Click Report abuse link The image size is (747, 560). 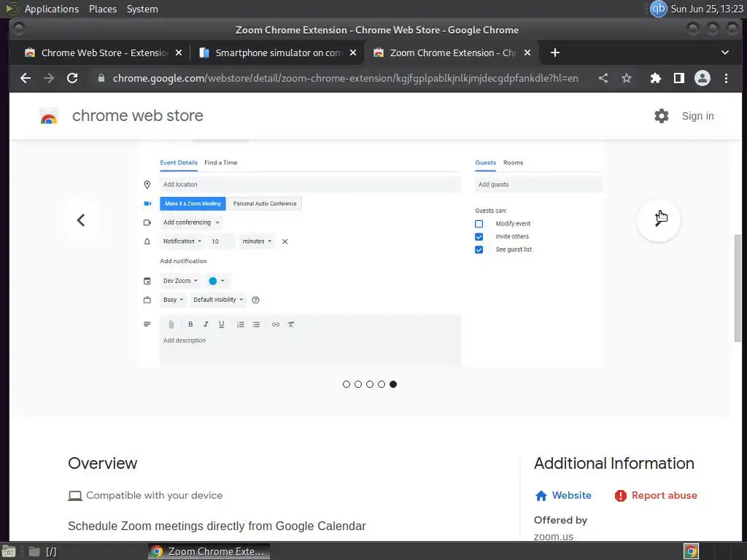click(x=656, y=495)
